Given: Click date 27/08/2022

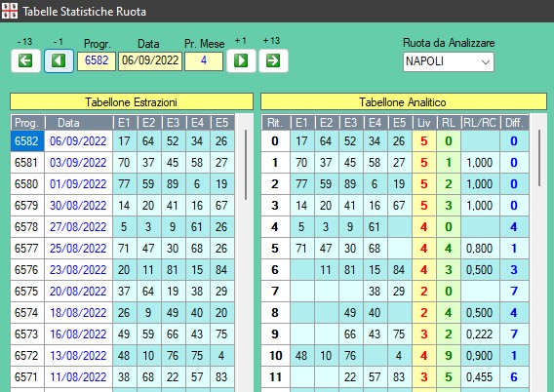Looking at the screenshot, I should coord(78,227).
